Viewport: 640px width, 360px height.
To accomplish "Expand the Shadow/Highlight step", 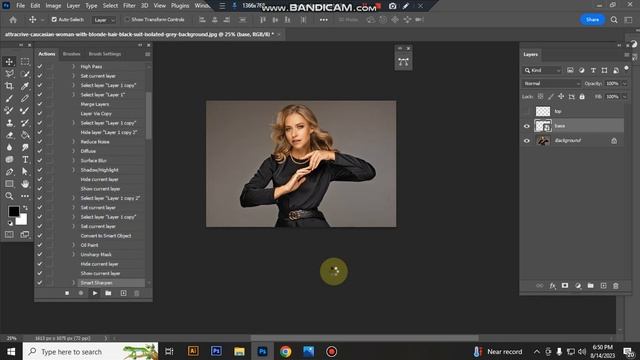I will pyautogui.click(x=73, y=170).
